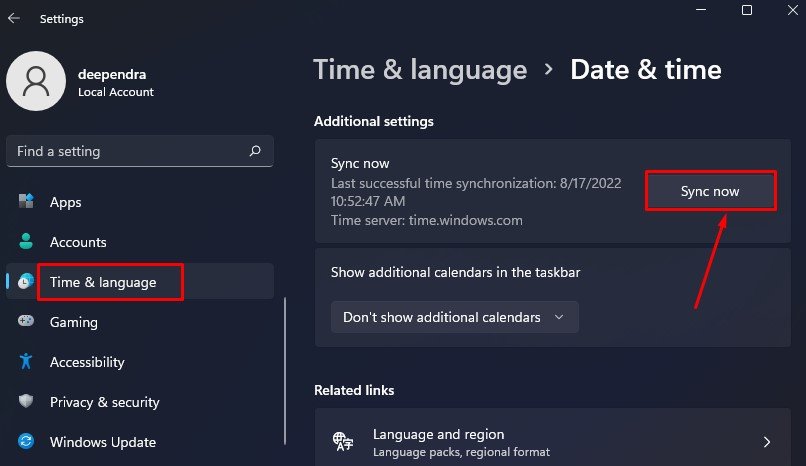Click the back arrow icon in Settings

point(14,18)
